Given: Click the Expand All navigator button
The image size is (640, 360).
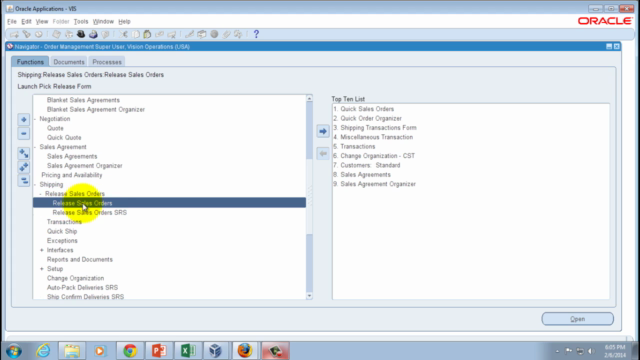Looking at the screenshot, I should (24, 167).
